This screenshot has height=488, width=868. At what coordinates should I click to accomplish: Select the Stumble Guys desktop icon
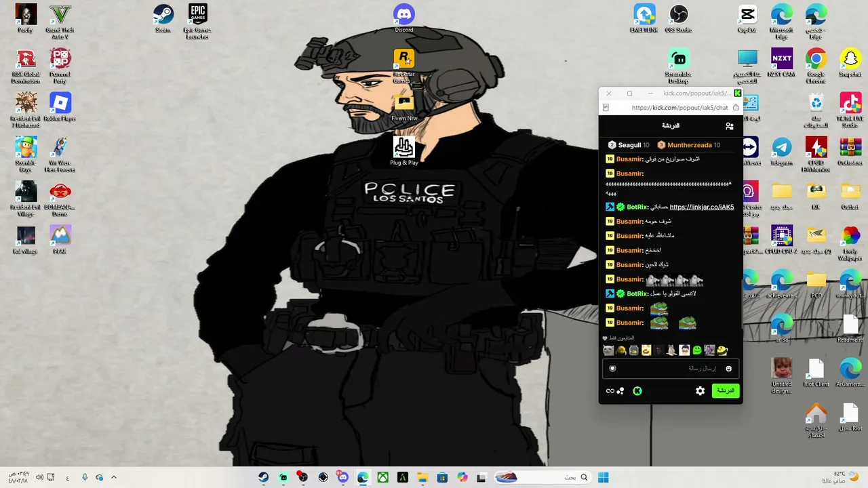tap(26, 154)
